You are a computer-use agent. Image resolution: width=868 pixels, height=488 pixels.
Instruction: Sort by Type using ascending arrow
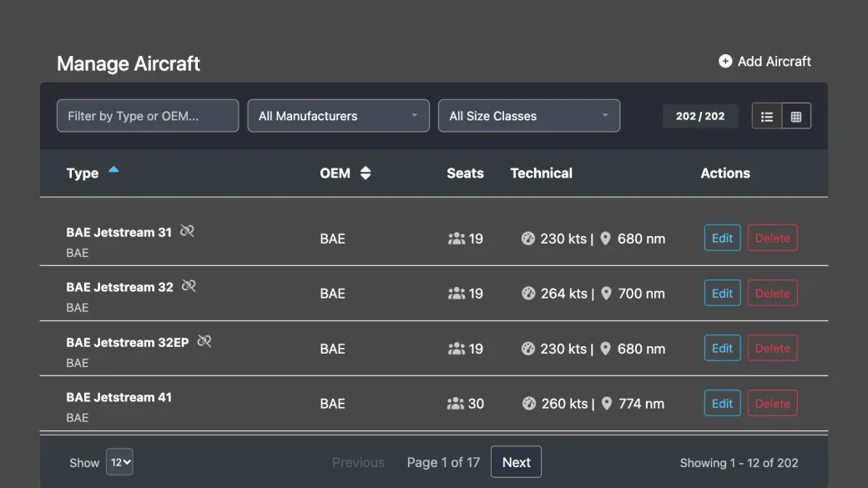(x=114, y=170)
